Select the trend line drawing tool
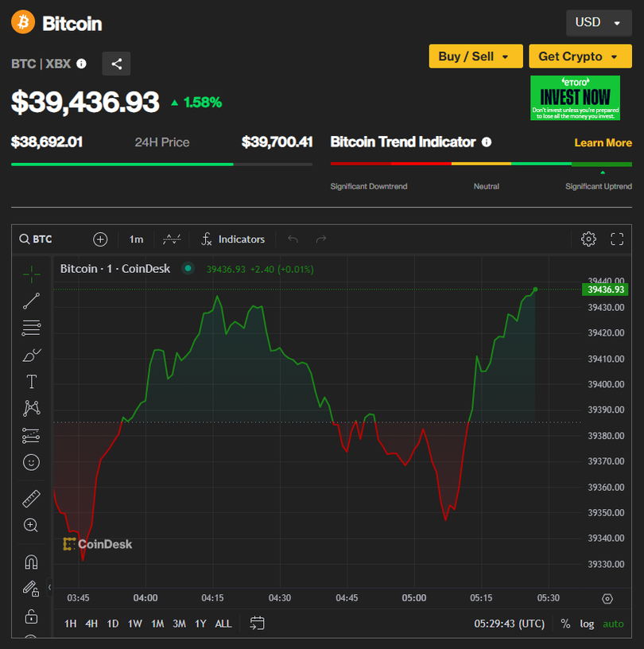Image resolution: width=644 pixels, height=649 pixels. click(x=31, y=301)
